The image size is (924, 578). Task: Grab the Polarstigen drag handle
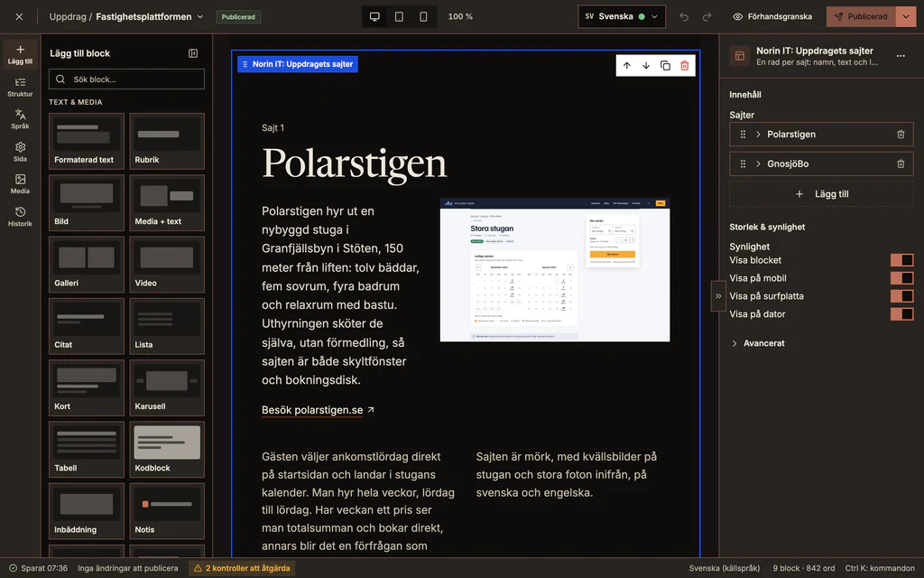click(x=744, y=135)
